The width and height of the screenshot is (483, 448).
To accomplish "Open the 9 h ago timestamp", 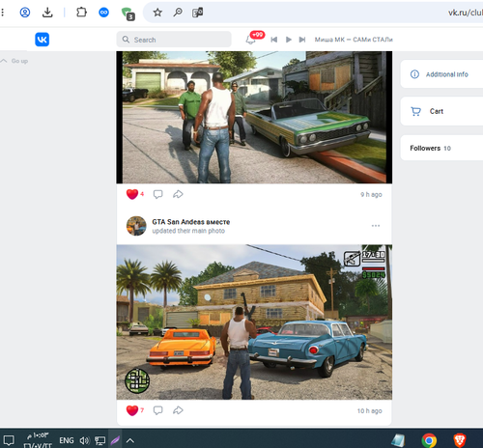I will pos(371,194).
